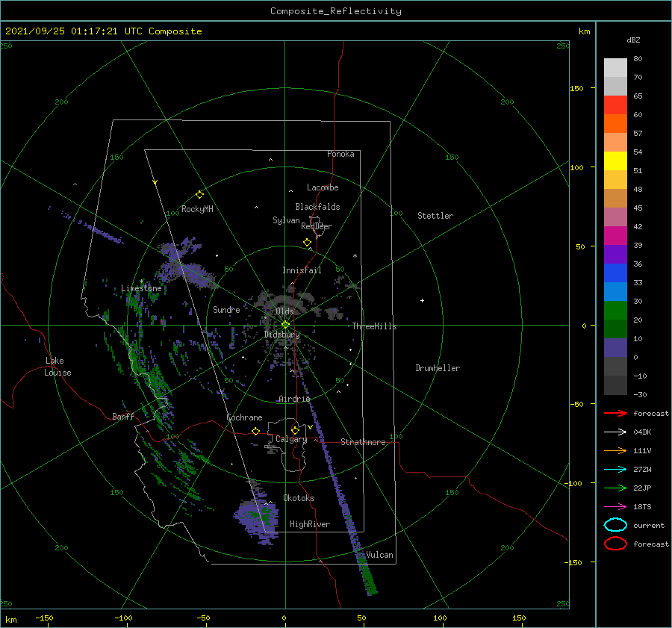Click the cyan current ellipse legend icon
672x628 pixels.
[615, 525]
